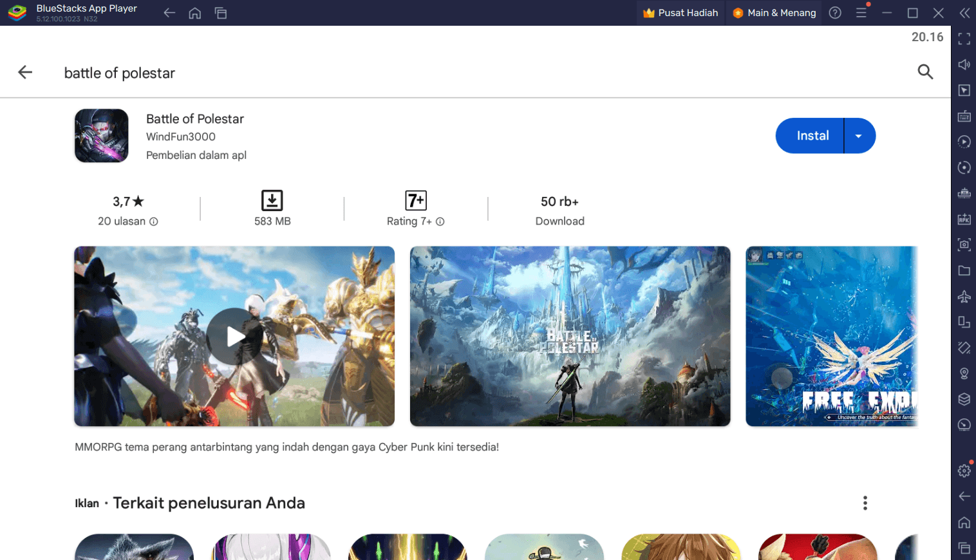Open Main & Menang
This screenshot has height=560, width=976.
click(774, 13)
